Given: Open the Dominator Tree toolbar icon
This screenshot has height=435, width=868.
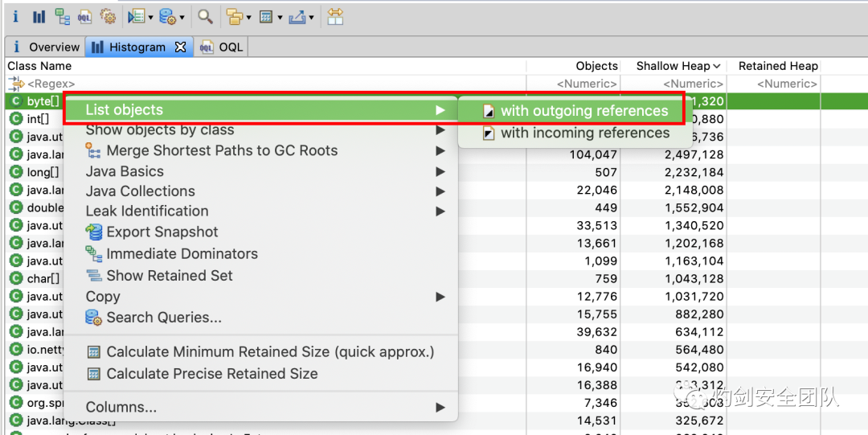Looking at the screenshot, I should coord(62,17).
